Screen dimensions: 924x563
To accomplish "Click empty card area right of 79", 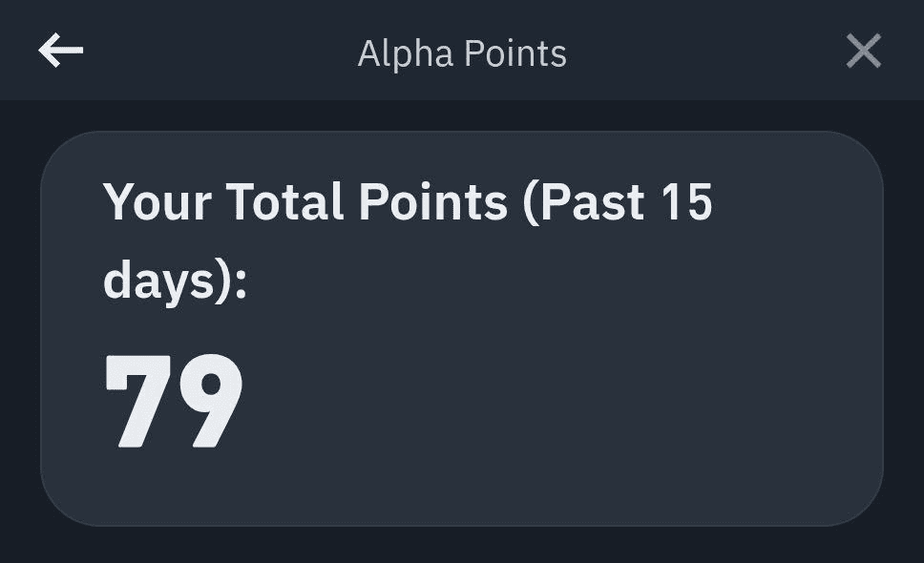I will tap(559, 401).
